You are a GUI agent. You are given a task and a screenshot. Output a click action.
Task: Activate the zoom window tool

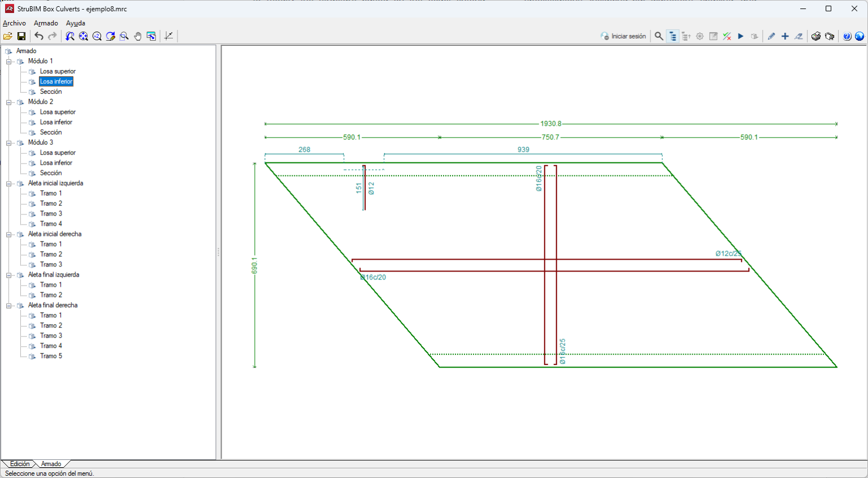point(124,36)
